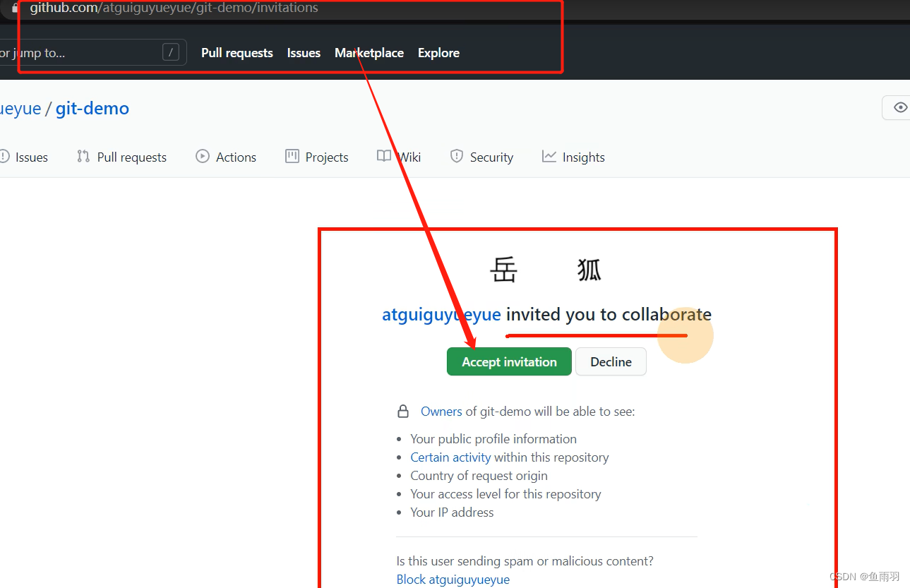Click 'invited you to collaborate' heading text
This screenshot has width=910, height=588.
[609, 314]
